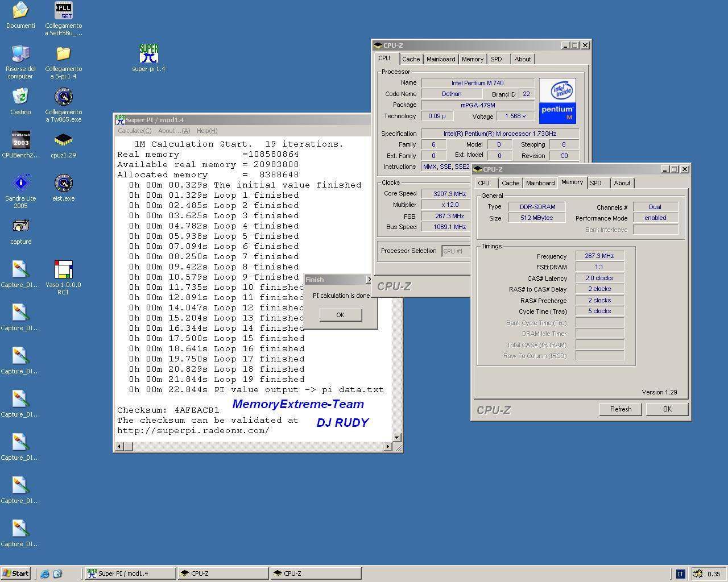This screenshot has width=728, height=582.
Task: Select Risorse del computer desktop icon
Action: point(20,62)
